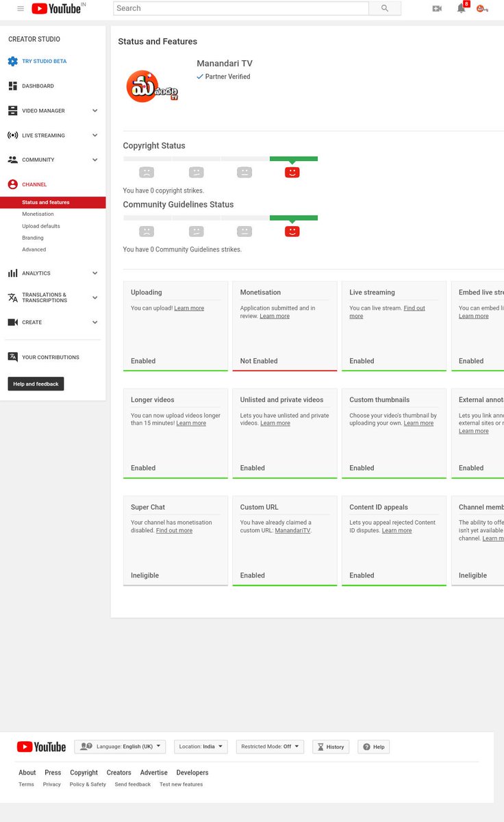Click the About footer link
Screen dimensions: 504x822
(27, 773)
